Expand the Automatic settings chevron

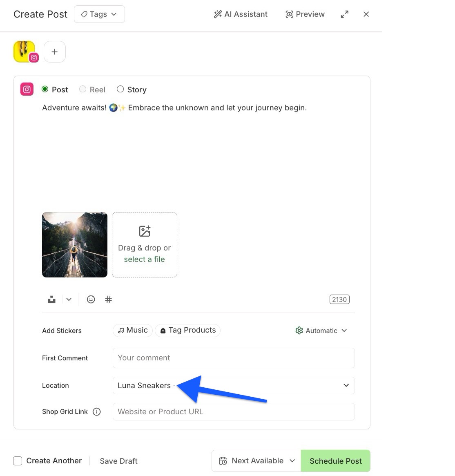tap(344, 331)
